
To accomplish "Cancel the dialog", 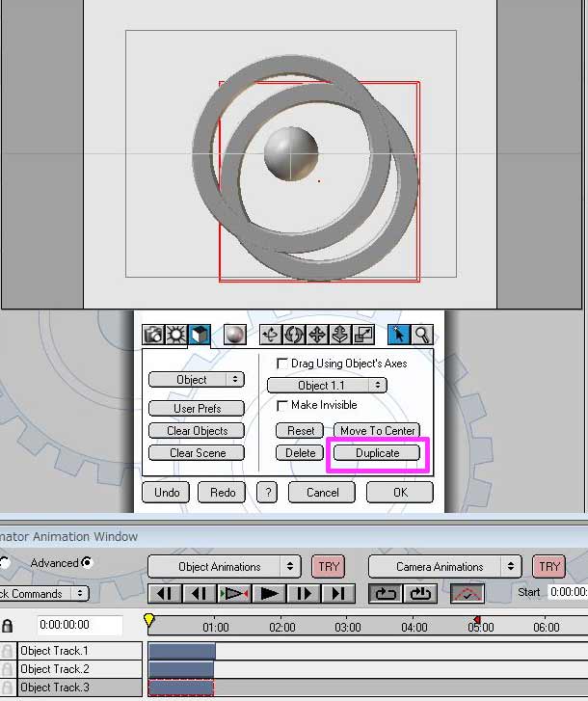I will point(322,492).
